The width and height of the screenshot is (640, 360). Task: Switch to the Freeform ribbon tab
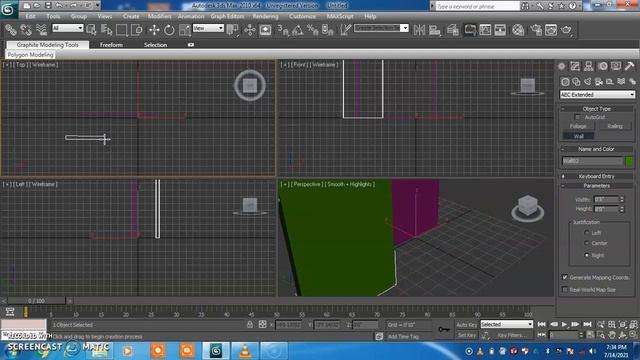point(111,45)
